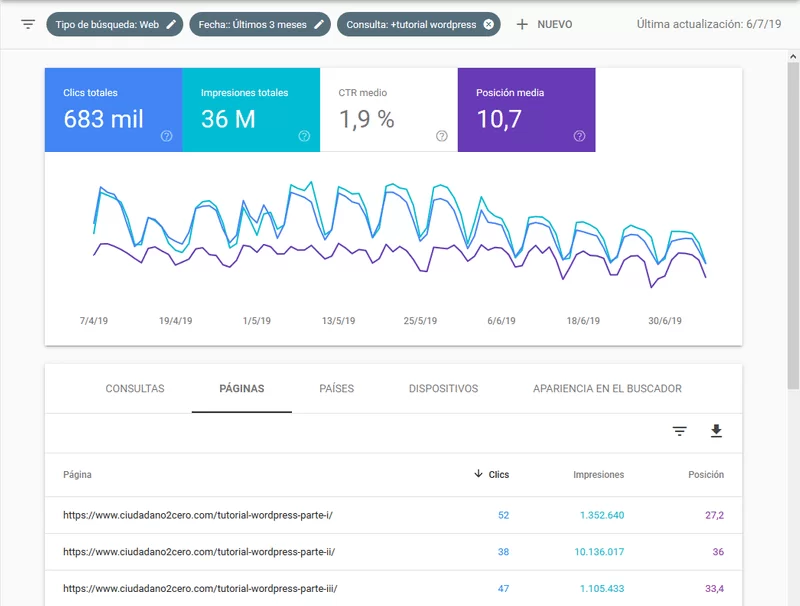Toggle the Posición media metric card
Image resolution: width=800 pixels, height=606 pixels.
[527, 110]
